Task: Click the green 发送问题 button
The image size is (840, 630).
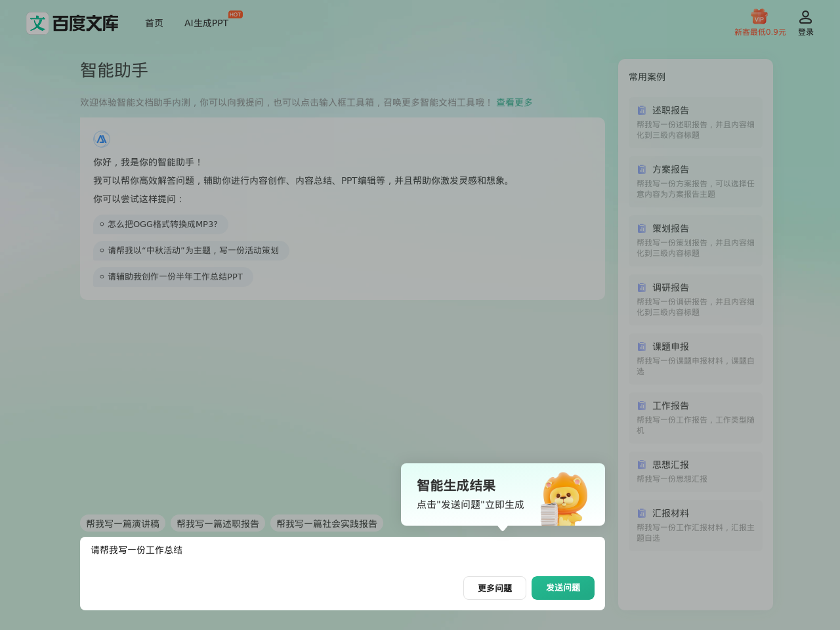Action: pos(563,588)
